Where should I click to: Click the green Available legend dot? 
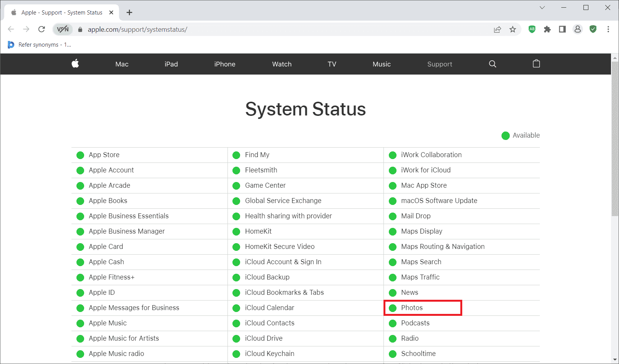point(505,136)
